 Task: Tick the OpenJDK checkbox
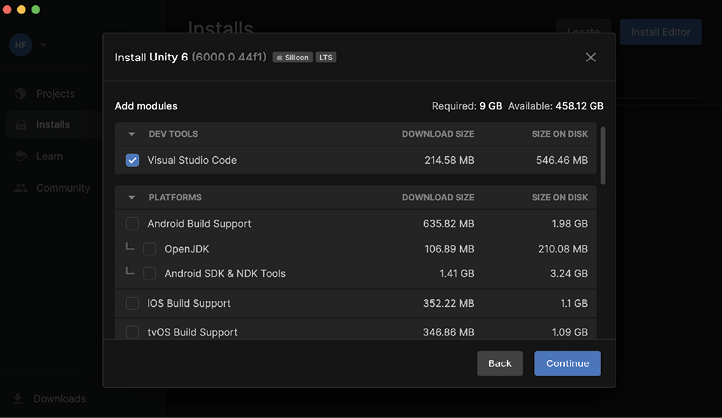tap(149, 249)
